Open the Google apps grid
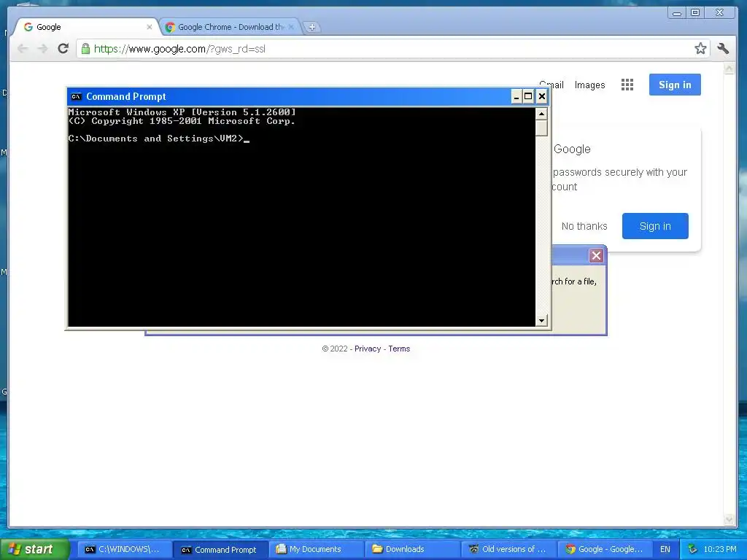 coord(627,85)
